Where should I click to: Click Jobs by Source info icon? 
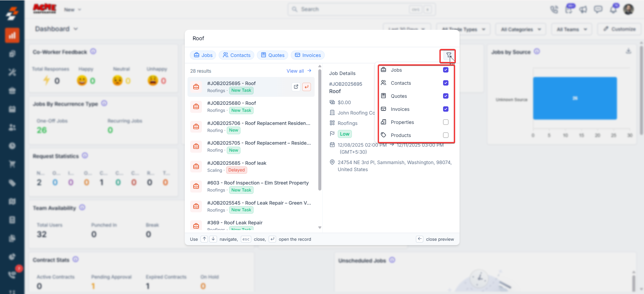click(537, 52)
